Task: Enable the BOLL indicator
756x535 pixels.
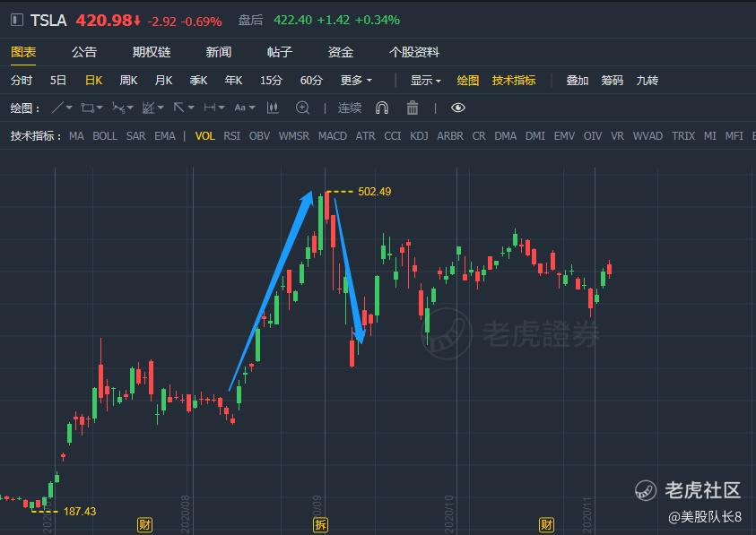Action: coord(105,136)
